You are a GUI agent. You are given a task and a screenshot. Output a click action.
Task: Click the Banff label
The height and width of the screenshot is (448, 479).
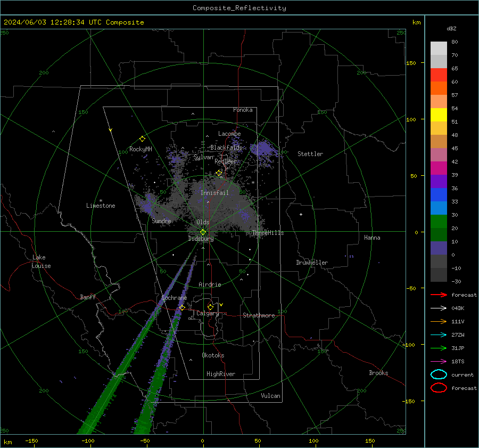click(88, 297)
